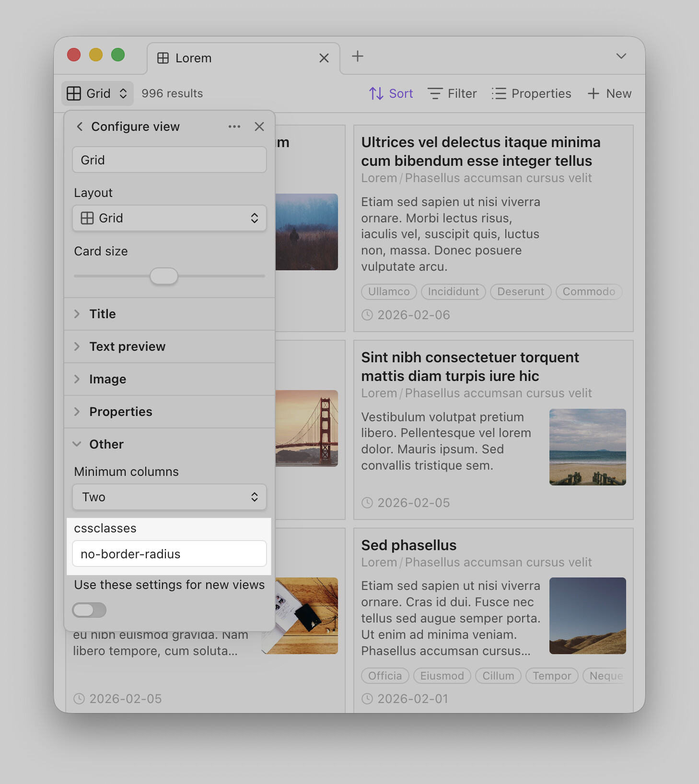Click the plus icon to add New item
The height and width of the screenshot is (784, 699).
click(x=594, y=93)
